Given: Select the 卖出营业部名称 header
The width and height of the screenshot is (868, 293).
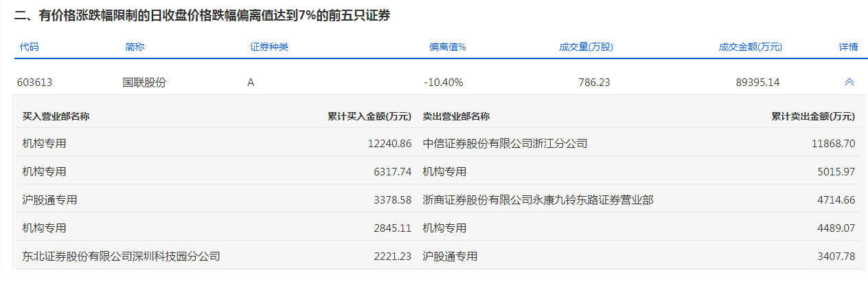Looking at the screenshot, I should tap(456, 116).
